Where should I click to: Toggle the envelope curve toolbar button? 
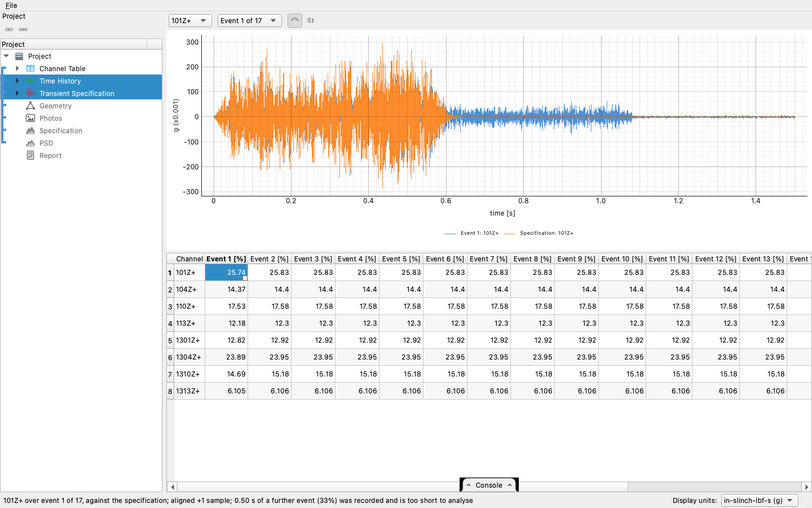295,20
